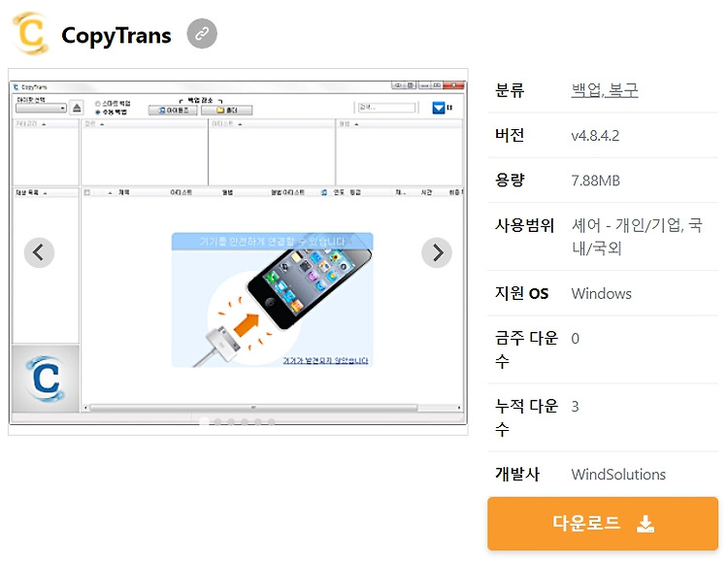The height and width of the screenshot is (563, 728).
Task: Click the link icon beside CopyTrans title
Action: [202, 34]
